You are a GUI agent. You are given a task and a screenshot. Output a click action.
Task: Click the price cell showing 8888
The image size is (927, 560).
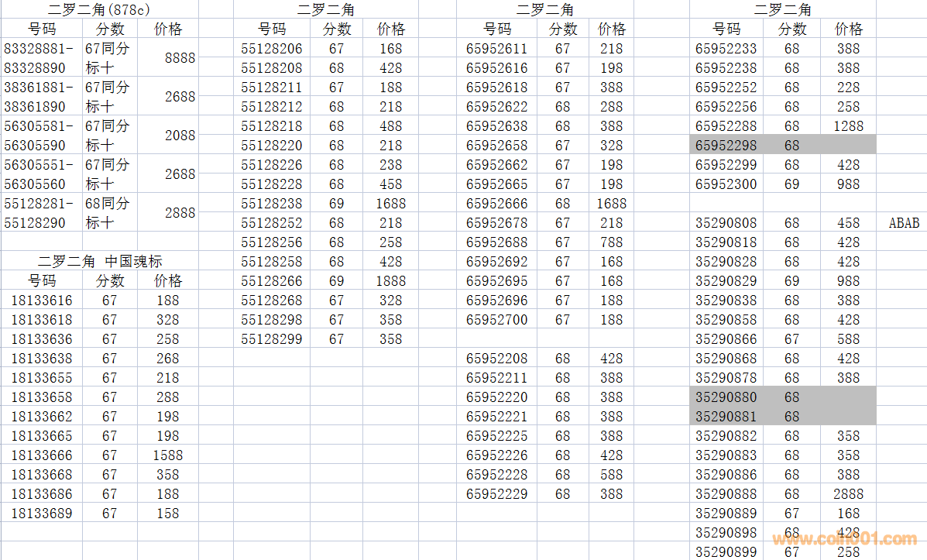pos(180,58)
